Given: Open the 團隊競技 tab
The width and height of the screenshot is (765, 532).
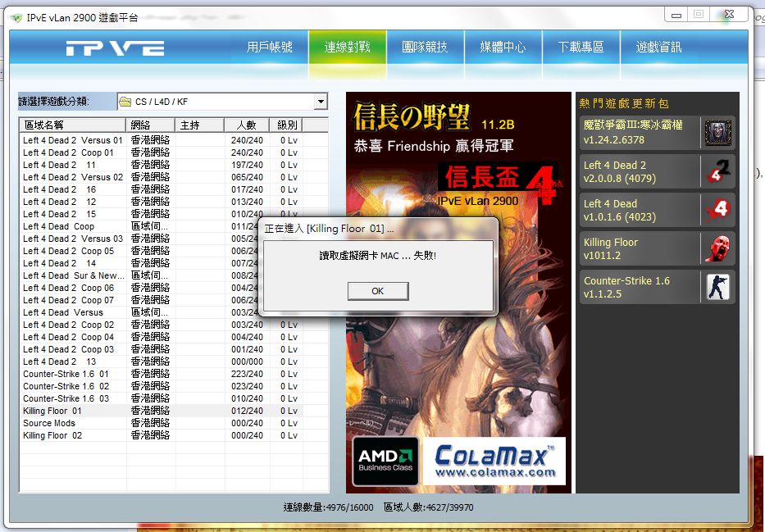Looking at the screenshot, I should [x=425, y=48].
